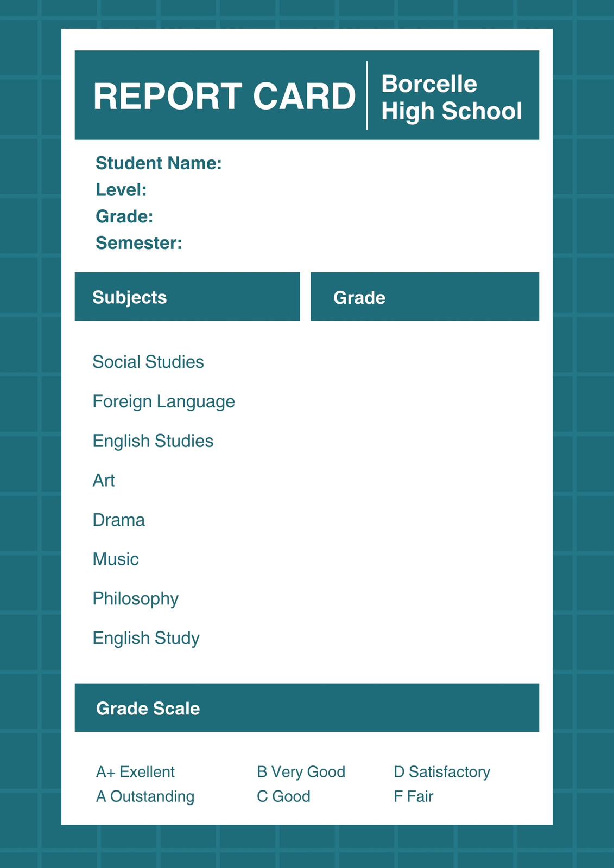This screenshot has width=614, height=868.
Task: Select the F Fair scale entry
Action: coord(414,796)
